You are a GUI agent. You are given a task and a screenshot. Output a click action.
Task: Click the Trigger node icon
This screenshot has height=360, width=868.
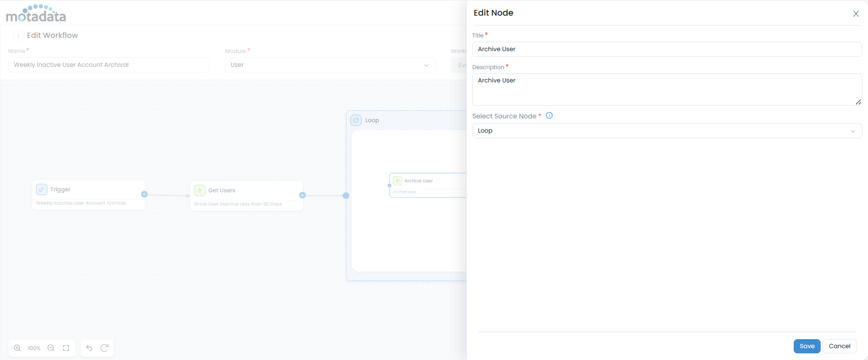[x=42, y=189]
